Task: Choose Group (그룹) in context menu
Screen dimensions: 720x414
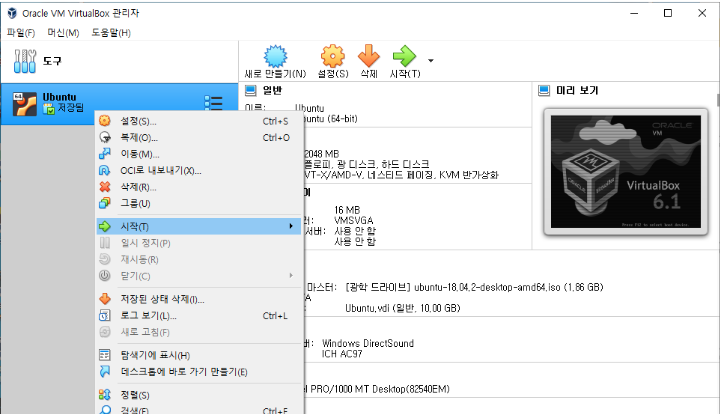Action: 199,203
